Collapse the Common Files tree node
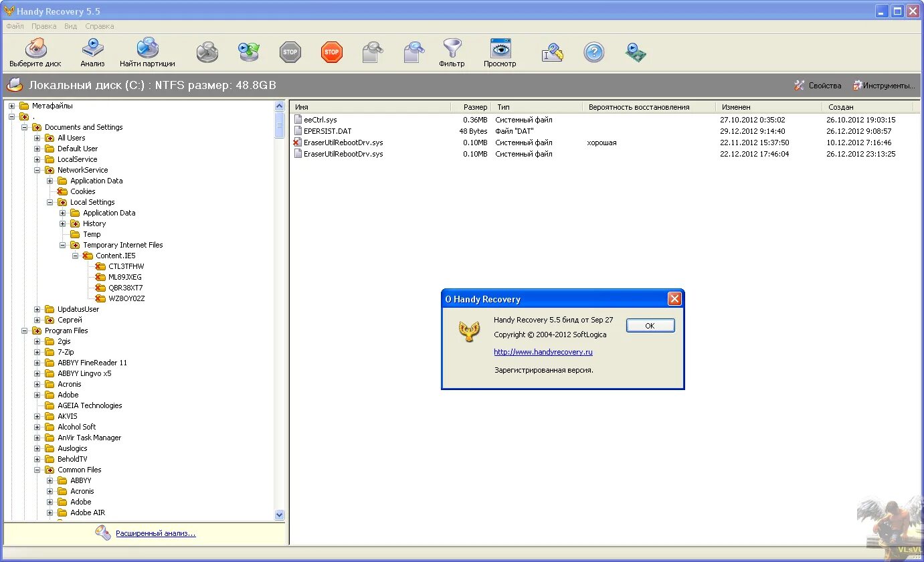Image resolution: width=924 pixels, height=562 pixels. click(37, 470)
